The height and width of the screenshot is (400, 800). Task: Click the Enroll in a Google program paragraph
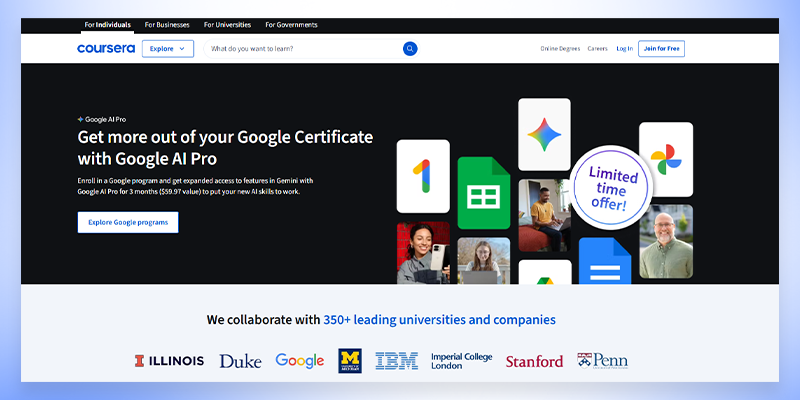[x=195, y=186]
